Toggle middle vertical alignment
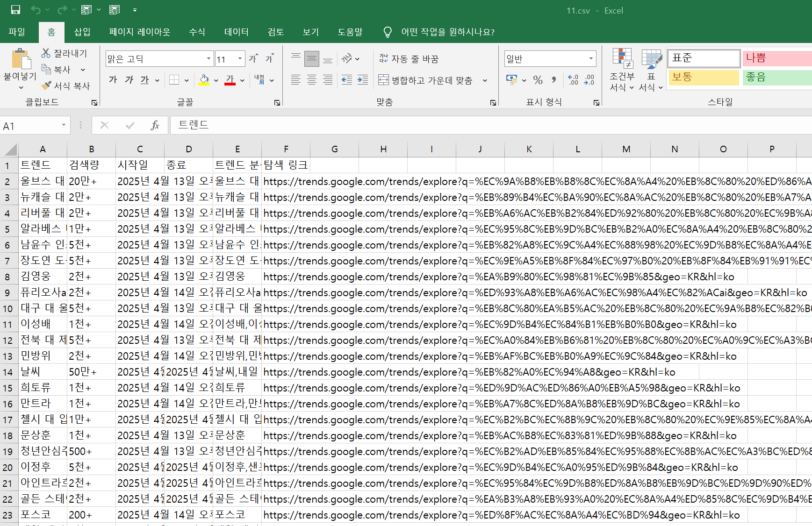This screenshot has width=812, height=526. point(312,58)
